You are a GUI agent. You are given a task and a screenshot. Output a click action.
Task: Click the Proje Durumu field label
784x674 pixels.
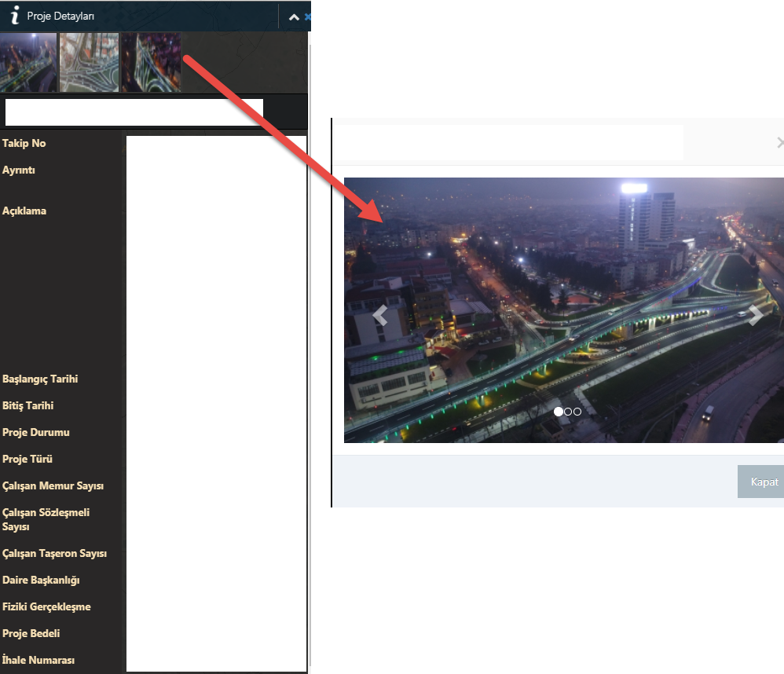pyautogui.click(x=36, y=432)
